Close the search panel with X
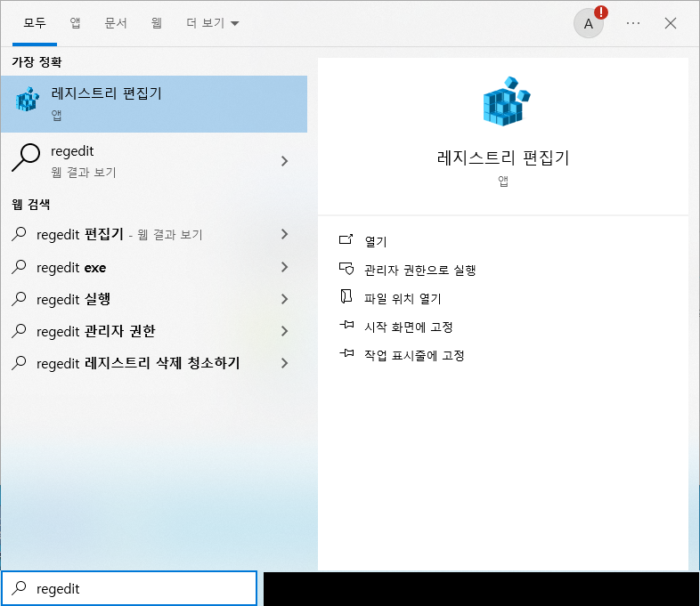Screen dimensions: 700x606 coord(670,23)
